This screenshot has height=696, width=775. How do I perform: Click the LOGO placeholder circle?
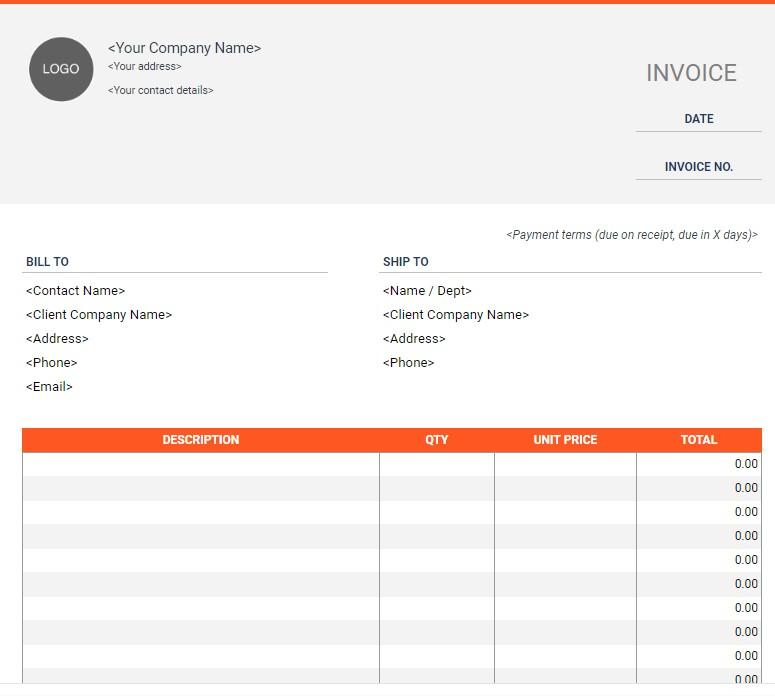[61, 69]
